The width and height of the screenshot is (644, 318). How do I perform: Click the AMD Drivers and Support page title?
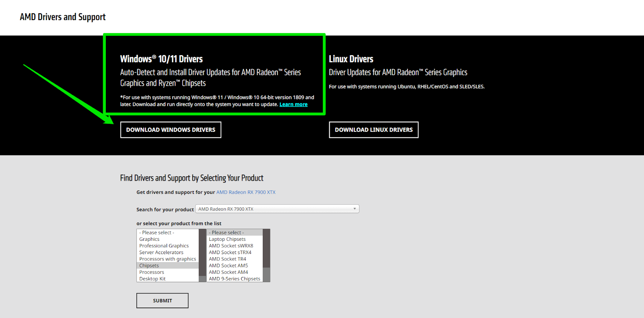click(63, 17)
